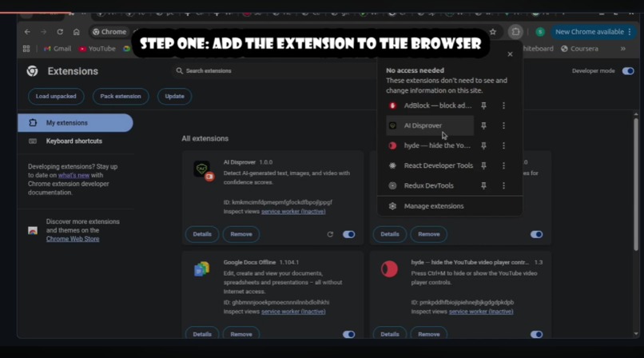Click New Chrome available button

pos(593,32)
